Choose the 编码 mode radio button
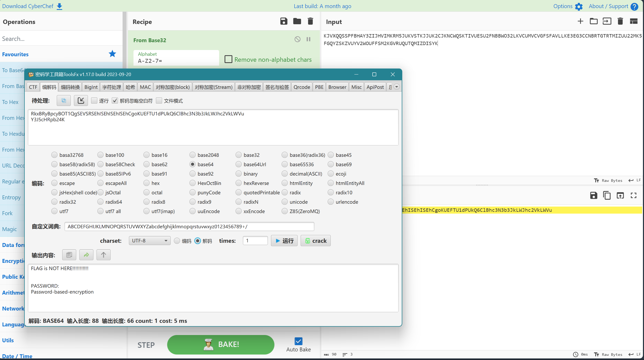 [177, 241]
